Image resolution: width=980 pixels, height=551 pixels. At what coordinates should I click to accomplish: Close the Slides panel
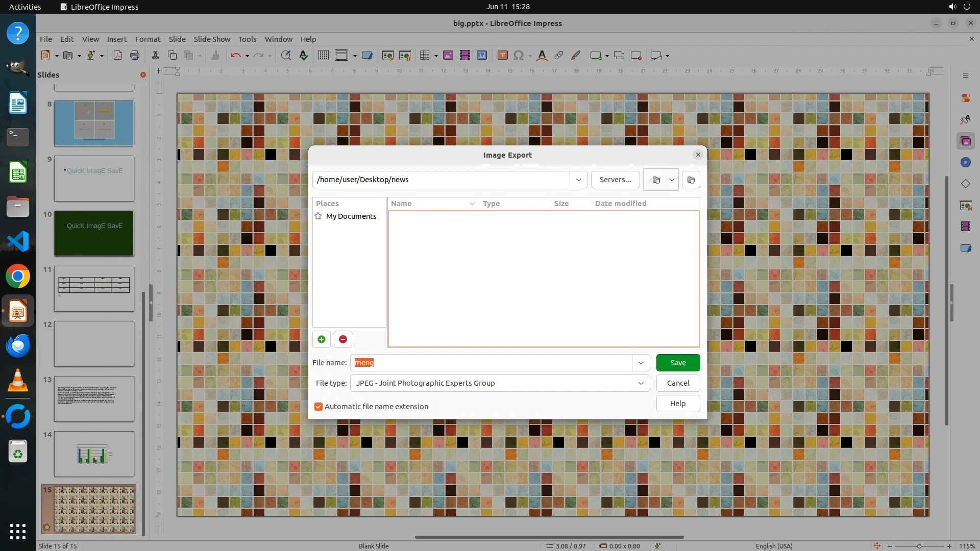[143, 75]
